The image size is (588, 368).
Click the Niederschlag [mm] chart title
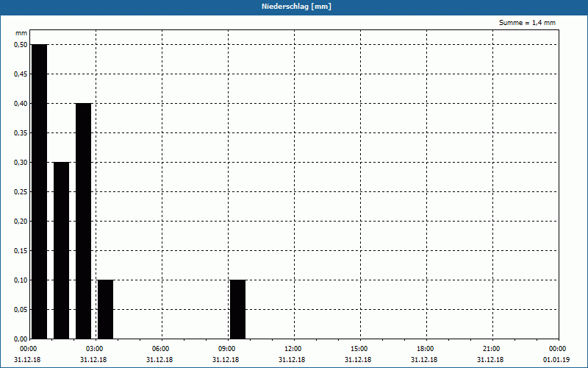(296, 7)
